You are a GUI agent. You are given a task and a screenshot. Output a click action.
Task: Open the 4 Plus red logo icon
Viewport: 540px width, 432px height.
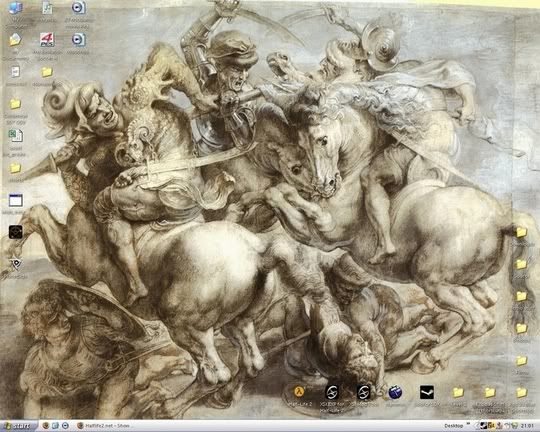coord(47,40)
